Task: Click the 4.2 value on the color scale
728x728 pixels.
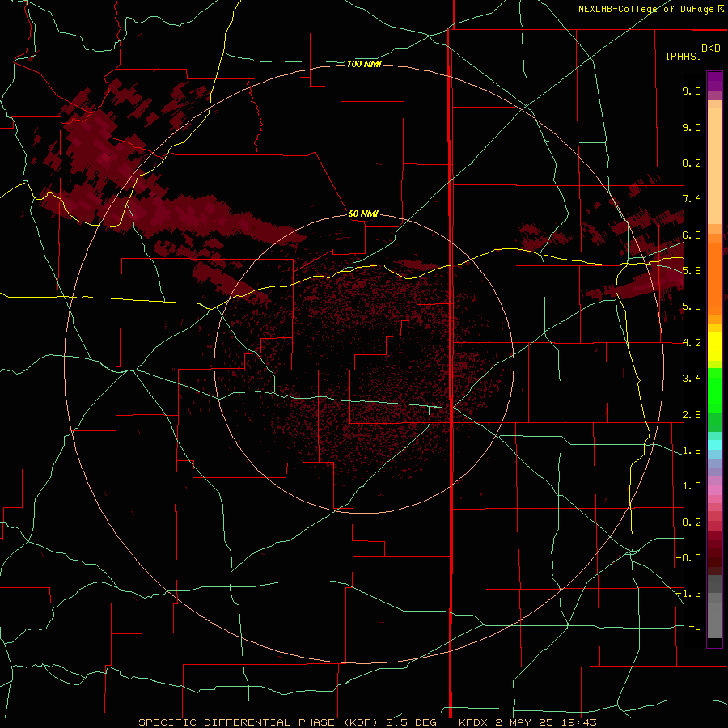Action: pos(692,343)
